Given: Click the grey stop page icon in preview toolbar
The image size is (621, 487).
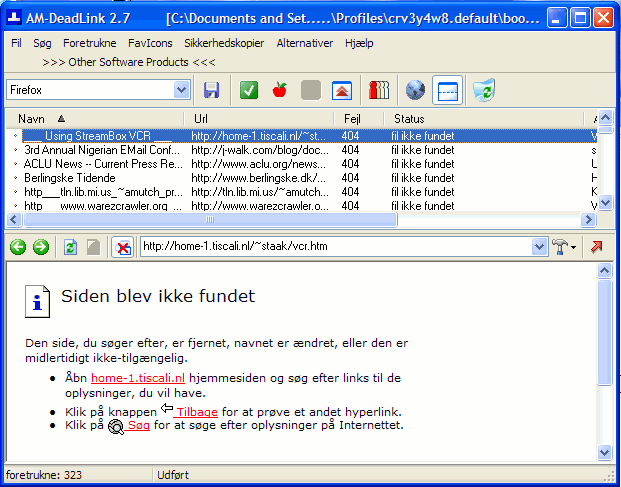Looking at the screenshot, I should tap(93, 247).
